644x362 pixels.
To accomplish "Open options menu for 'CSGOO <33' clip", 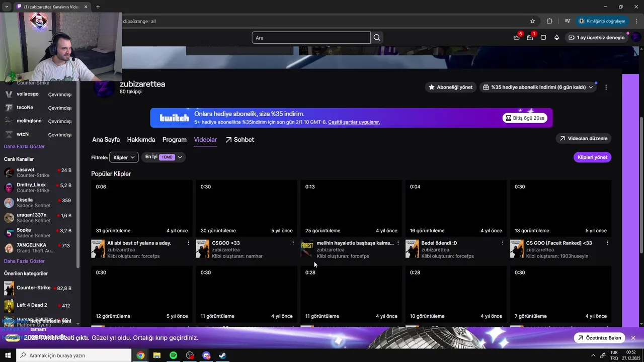I will (x=293, y=243).
